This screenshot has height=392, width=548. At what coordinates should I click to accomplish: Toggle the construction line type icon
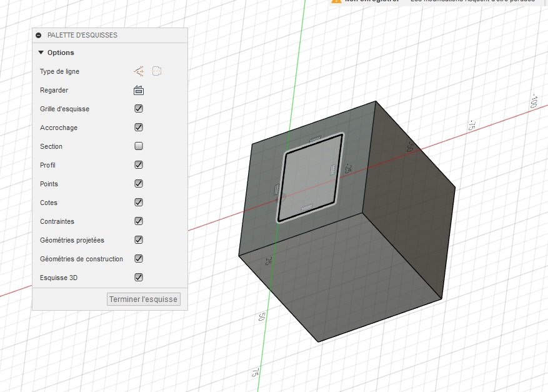139,71
